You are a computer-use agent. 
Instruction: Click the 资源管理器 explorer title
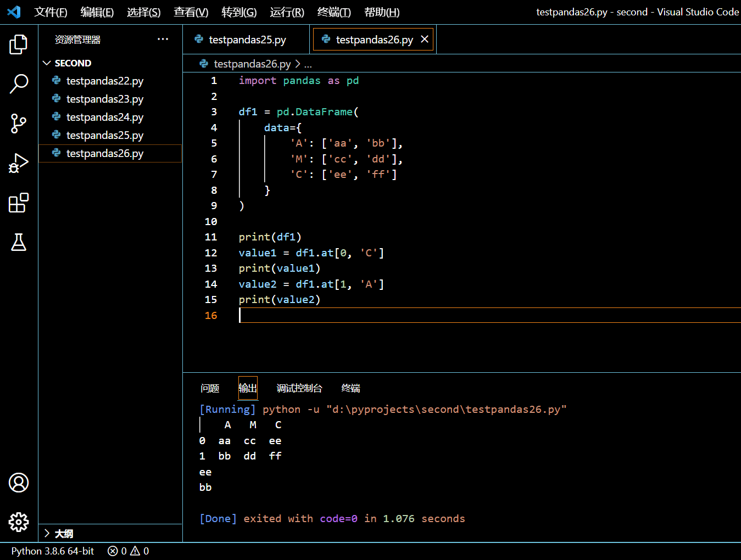[x=77, y=40]
